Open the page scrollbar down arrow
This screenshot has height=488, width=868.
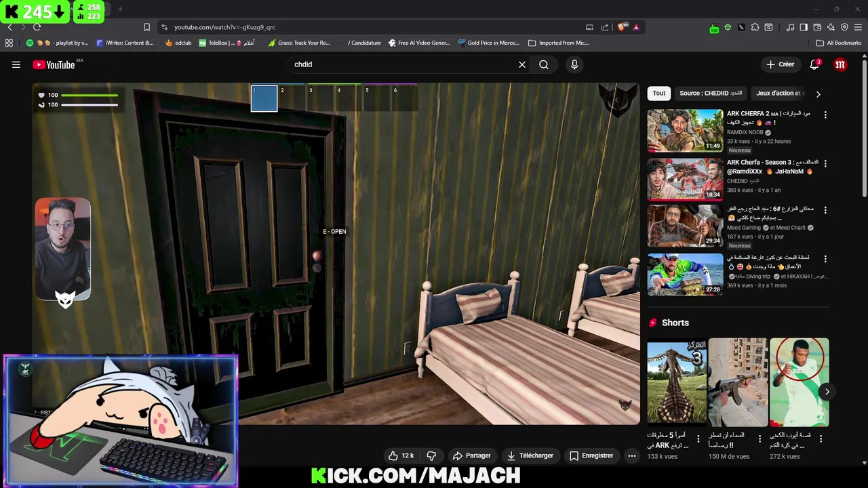[x=864, y=463]
